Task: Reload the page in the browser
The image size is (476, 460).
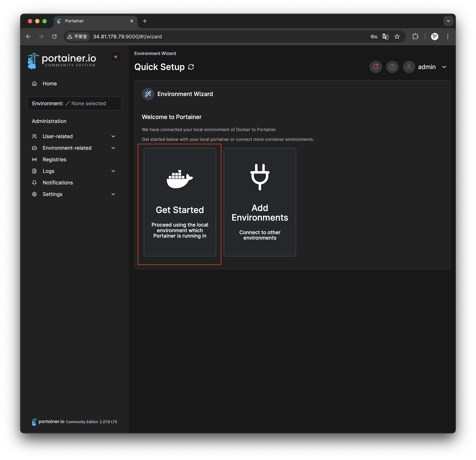Action: coord(54,36)
